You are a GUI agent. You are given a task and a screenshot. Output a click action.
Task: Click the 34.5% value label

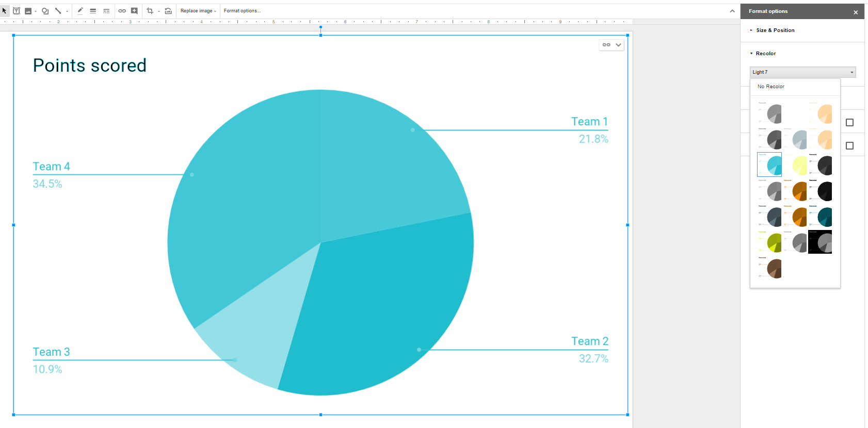47,184
